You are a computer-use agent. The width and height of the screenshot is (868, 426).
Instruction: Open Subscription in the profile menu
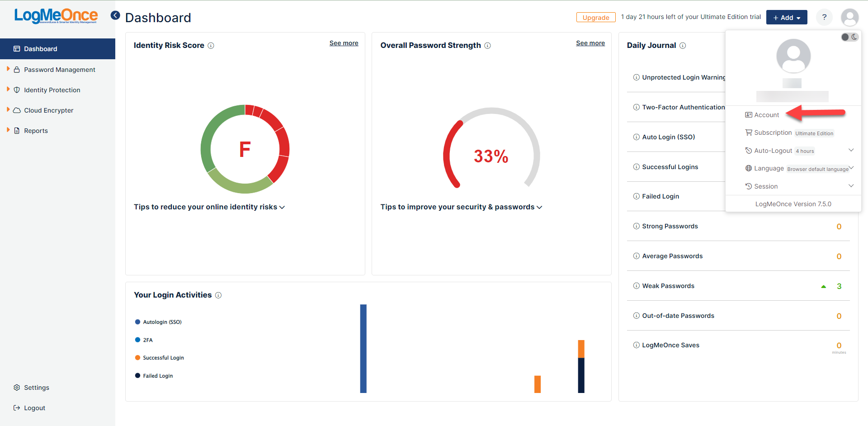[789, 133]
